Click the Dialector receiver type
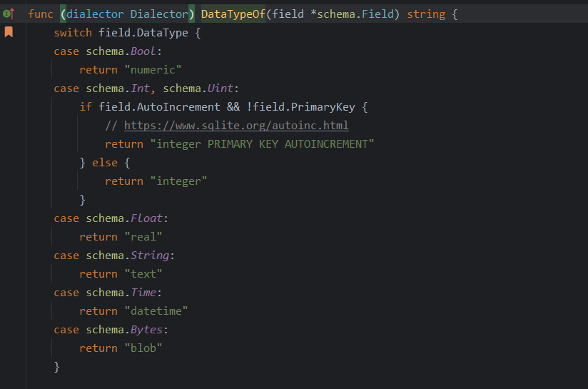Screen dimensions: 588x389 tap(163, 14)
